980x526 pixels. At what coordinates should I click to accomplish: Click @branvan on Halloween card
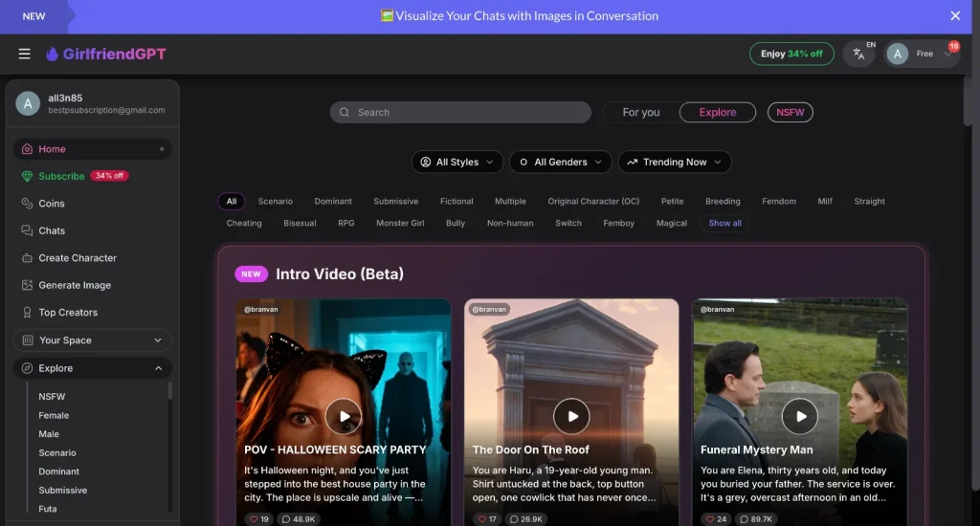click(260, 309)
